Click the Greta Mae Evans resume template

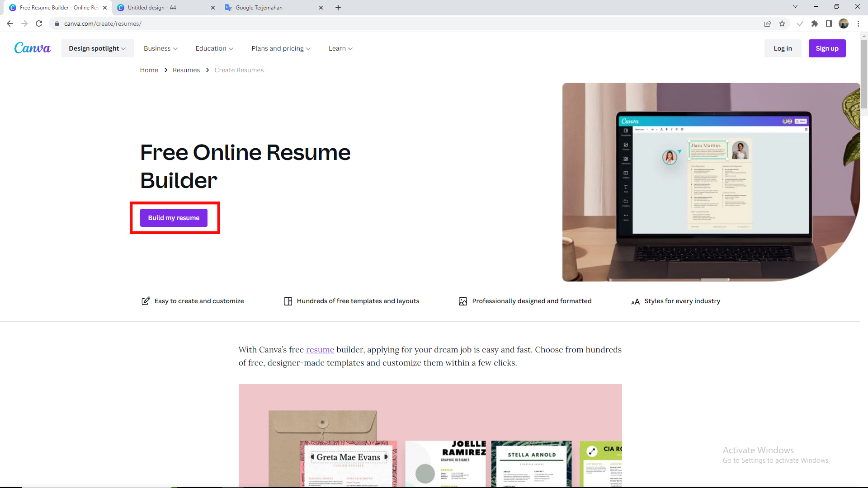tap(348, 464)
